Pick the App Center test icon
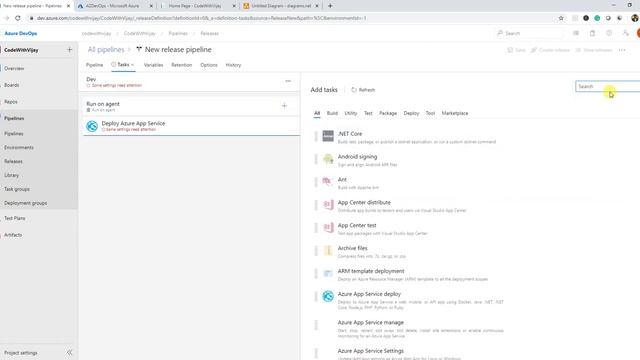640x360 pixels. pos(328,227)
